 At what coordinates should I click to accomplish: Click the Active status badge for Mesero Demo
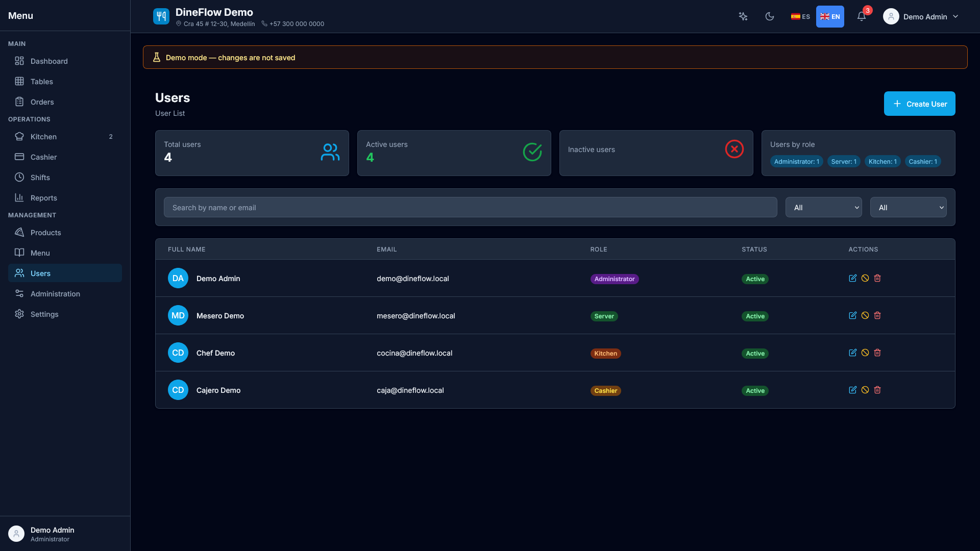(755, 316)
